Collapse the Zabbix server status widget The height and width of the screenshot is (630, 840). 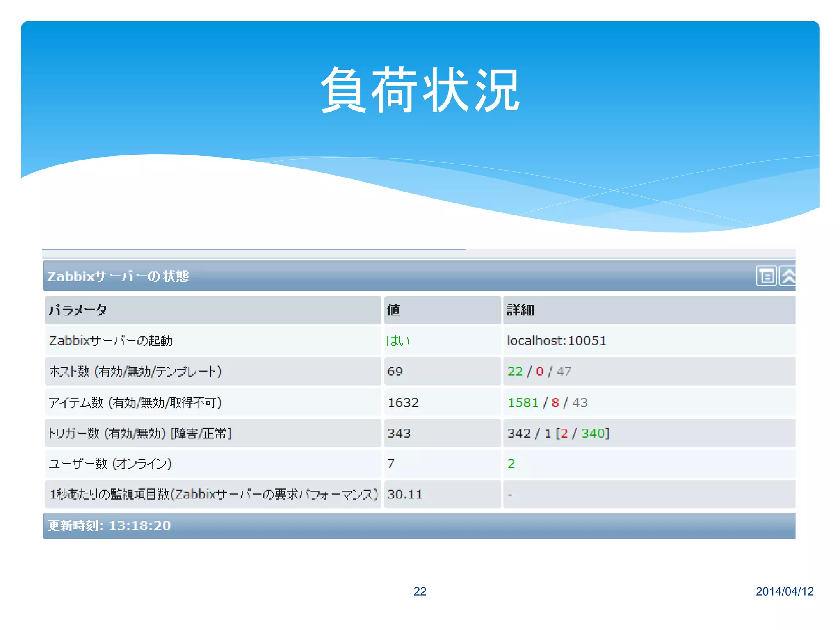(787, 276)
